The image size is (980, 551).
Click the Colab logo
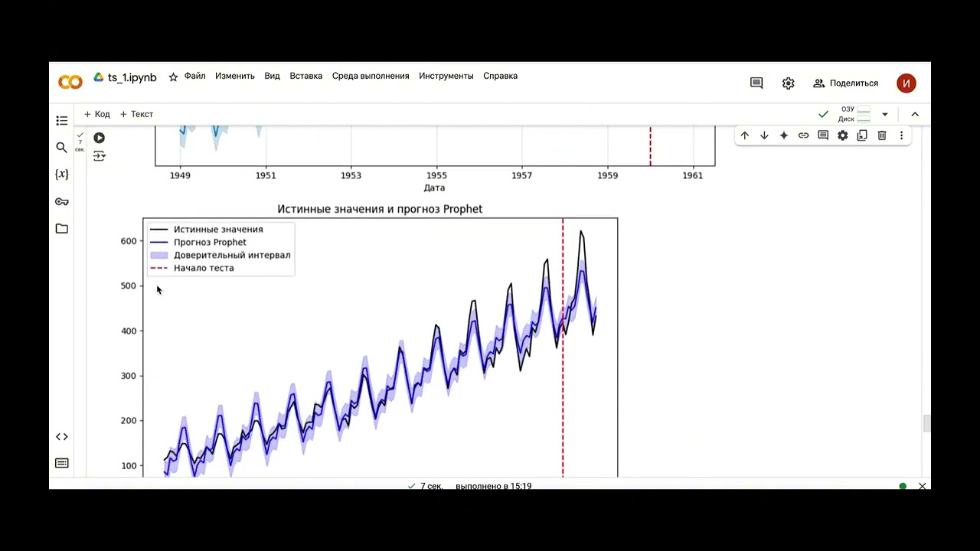click(70, 83)
